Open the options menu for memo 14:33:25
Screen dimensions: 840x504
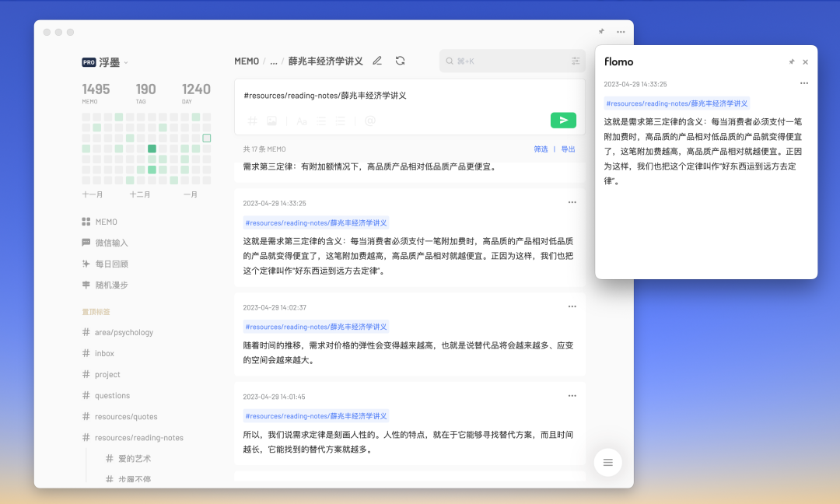(x=572, y=202)
